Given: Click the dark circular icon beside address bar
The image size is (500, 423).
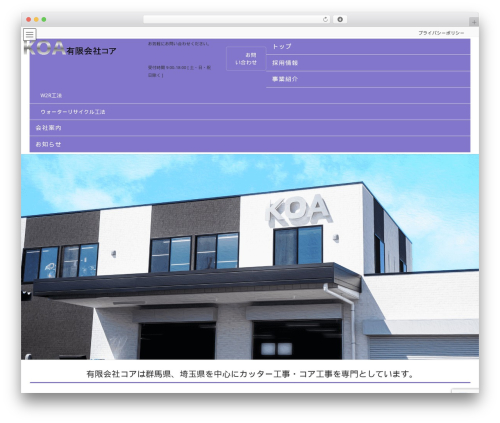Looking at the screenshot, I should pos(340,20).
